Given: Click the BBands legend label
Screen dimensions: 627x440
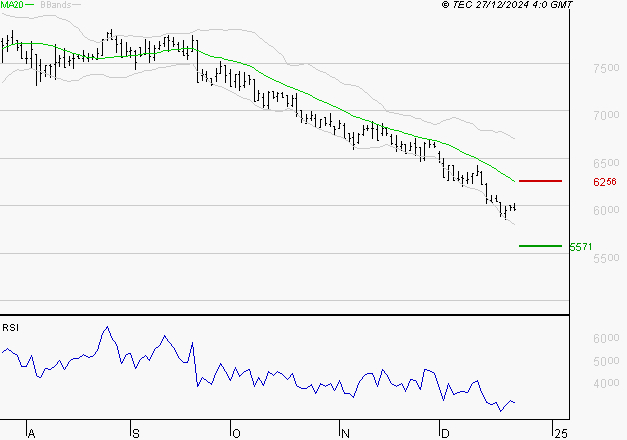Looking at the screenshot, I should 56,4.
